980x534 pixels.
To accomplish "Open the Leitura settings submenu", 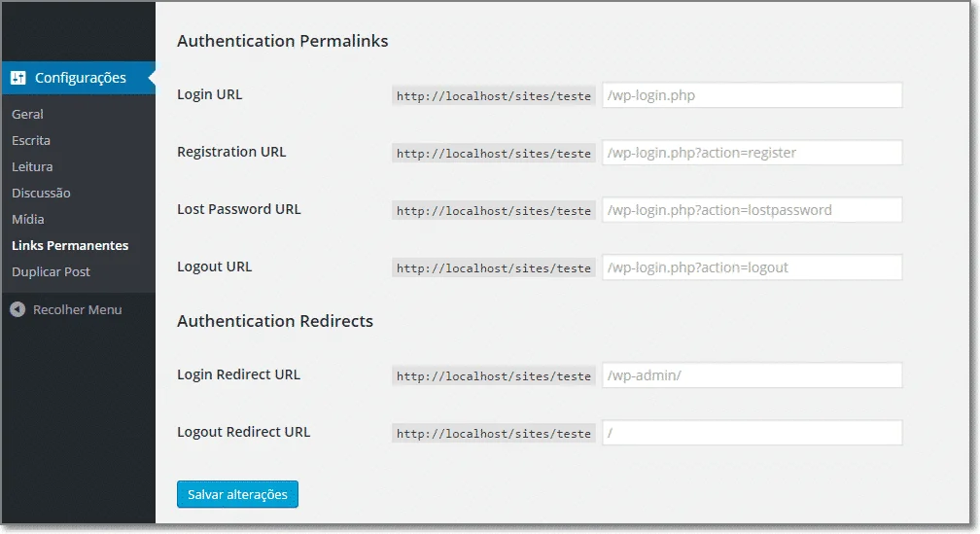I will click(x=32, y=167).
